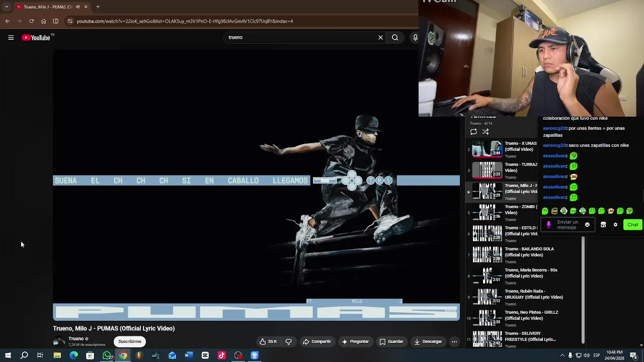Launch Microsoft Edge from the taskbar
This screenshot has height=362, width=644.
tap(74, 355)
